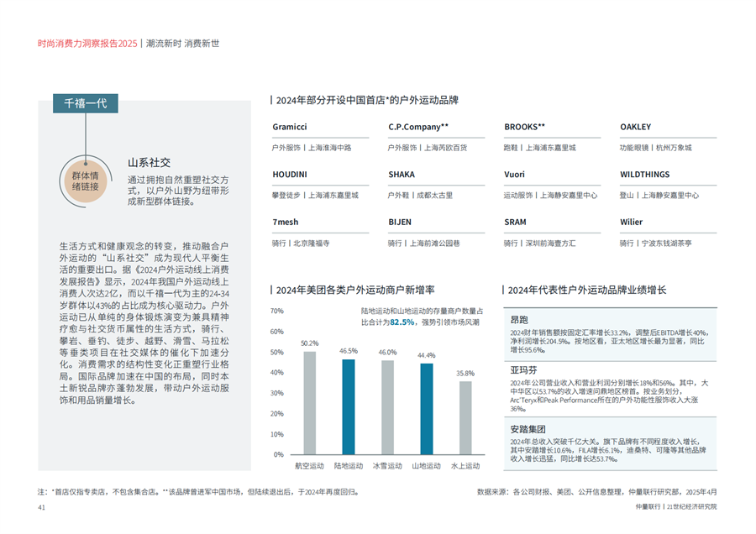Image resolution: width=756 pixels, height=534 pixels.
Task: Select the data source line "数据来源：各公司财报"
Action: 597,492
